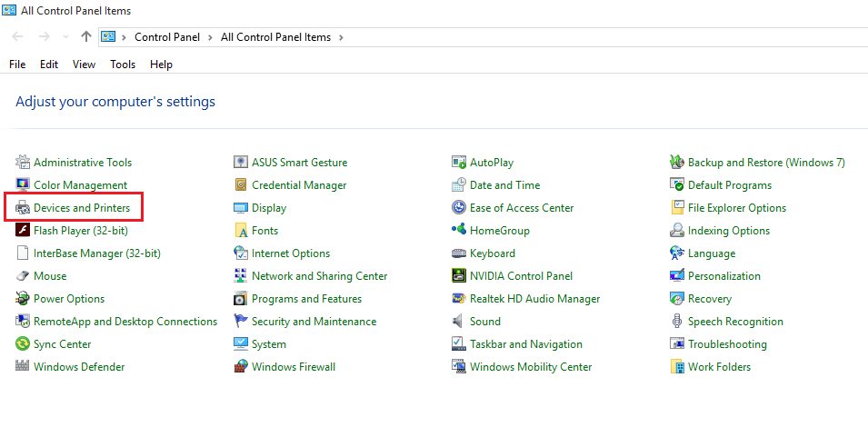Image resolution: width=868 pixels, height=427 pixels.
Task: Open the Sound speaker icon
Action: 460,322
